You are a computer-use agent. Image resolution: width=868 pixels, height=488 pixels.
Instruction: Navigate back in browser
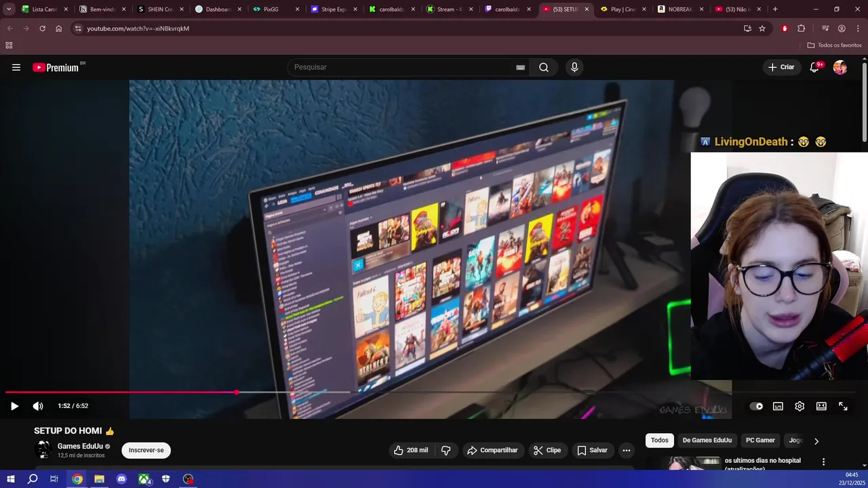[x=9, y=28]
